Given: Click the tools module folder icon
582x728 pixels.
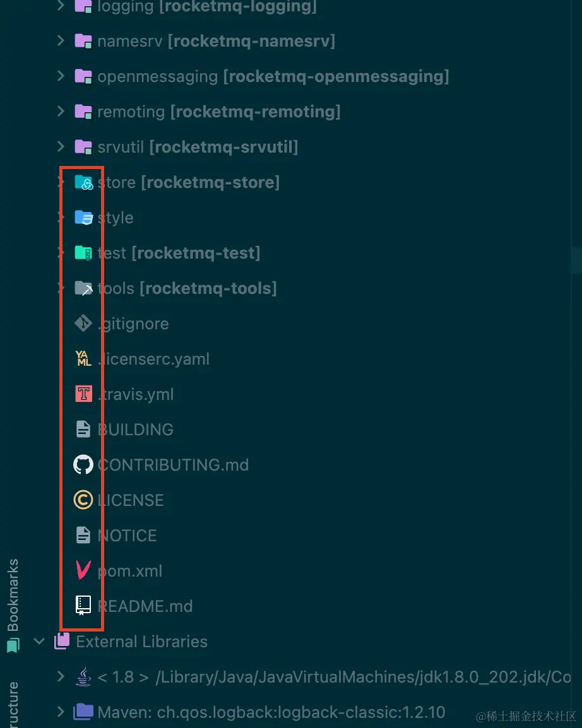Looking at the screenshot, I should click(x=83, y=289).
